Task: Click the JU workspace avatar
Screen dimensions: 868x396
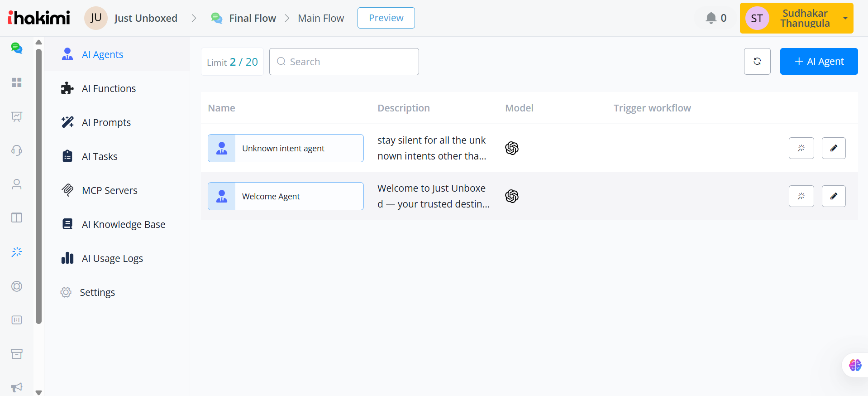Action: [x=96, y=18]
